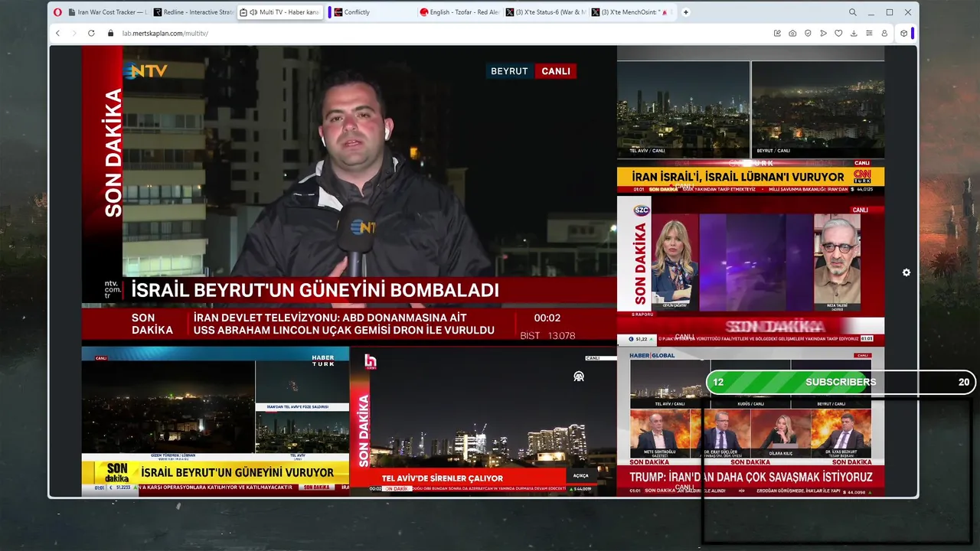Open the Opera main menu logo
Viewport: 980px width, 551px height.
(x=58, y=12)
